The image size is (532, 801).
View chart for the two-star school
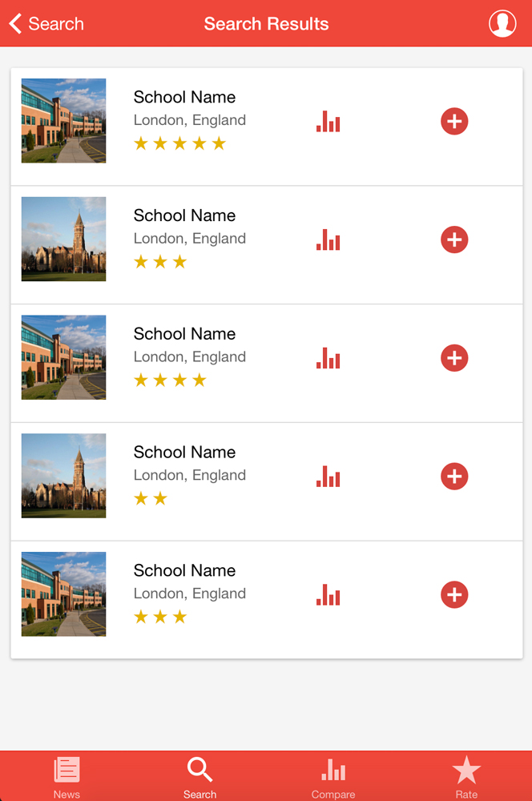[x=328, y=477]
